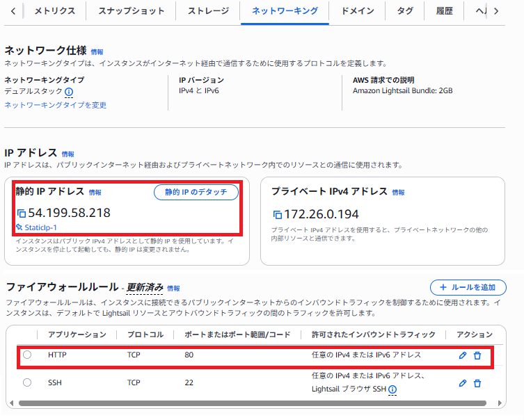
Task: Open the スナップショット tab
Action: click(x=131, y=11)
